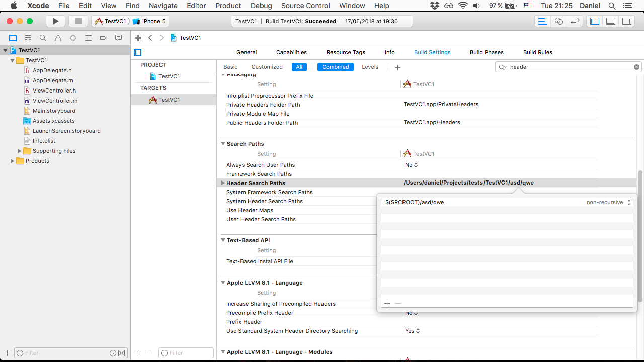Open the Apple menu
644x362 pixels.
[14, 6]
